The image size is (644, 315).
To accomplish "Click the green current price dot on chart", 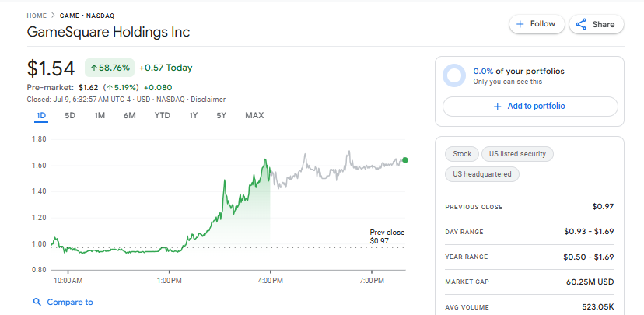I will click(405, 160).
